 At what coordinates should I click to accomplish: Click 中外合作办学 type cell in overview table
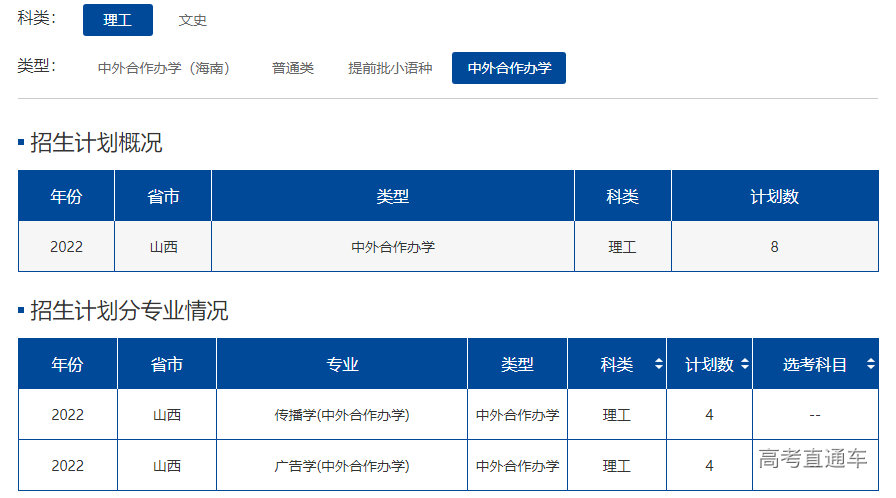pyautogui.click(x=393, y=247)
